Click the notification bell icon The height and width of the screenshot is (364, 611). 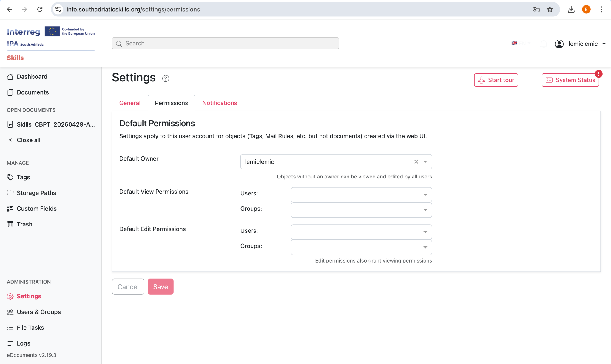544,44
